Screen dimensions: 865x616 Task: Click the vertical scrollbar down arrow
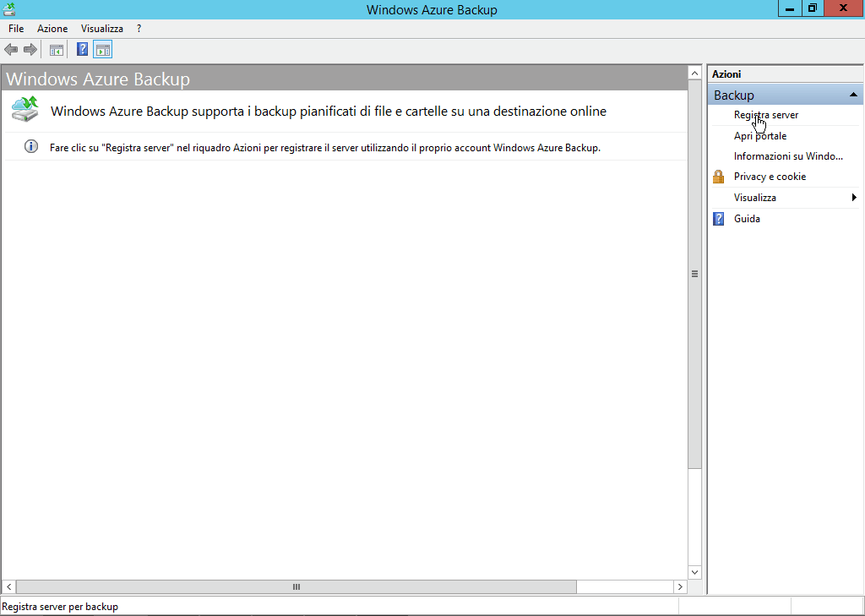pos(695,572)
